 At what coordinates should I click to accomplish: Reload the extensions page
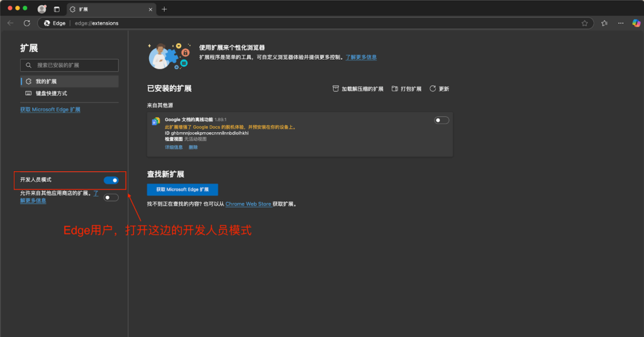(x=27, y=23)
